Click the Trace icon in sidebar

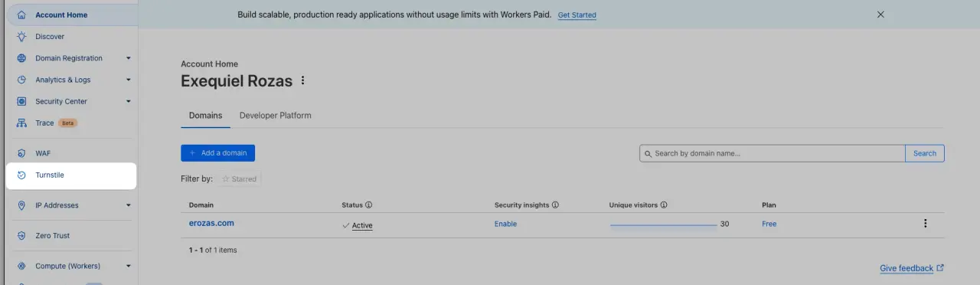tap(21, 123)
